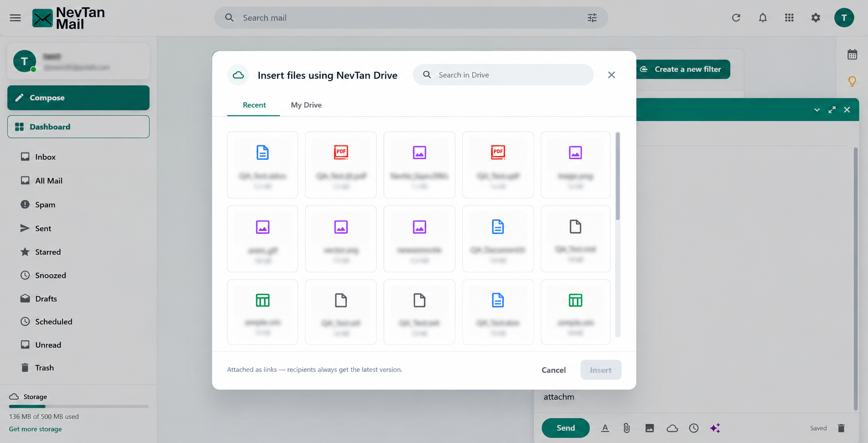Focus the Search mail field
The width and height of the screenshot is (868, 443).
coord(411,18)
